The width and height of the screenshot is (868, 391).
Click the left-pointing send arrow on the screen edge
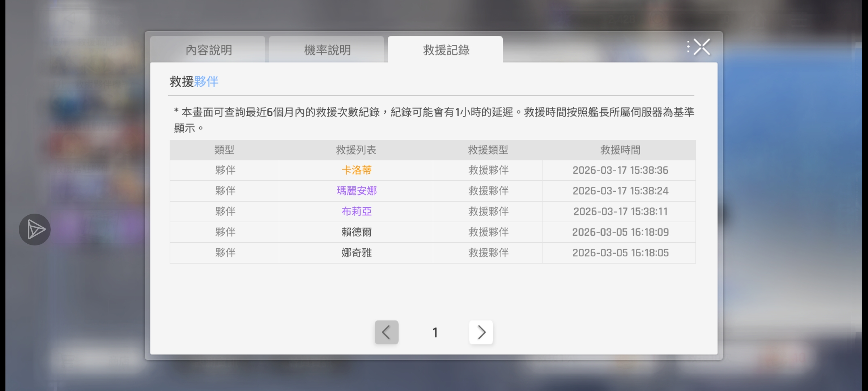pyautogui.click(x=34, y=229)
